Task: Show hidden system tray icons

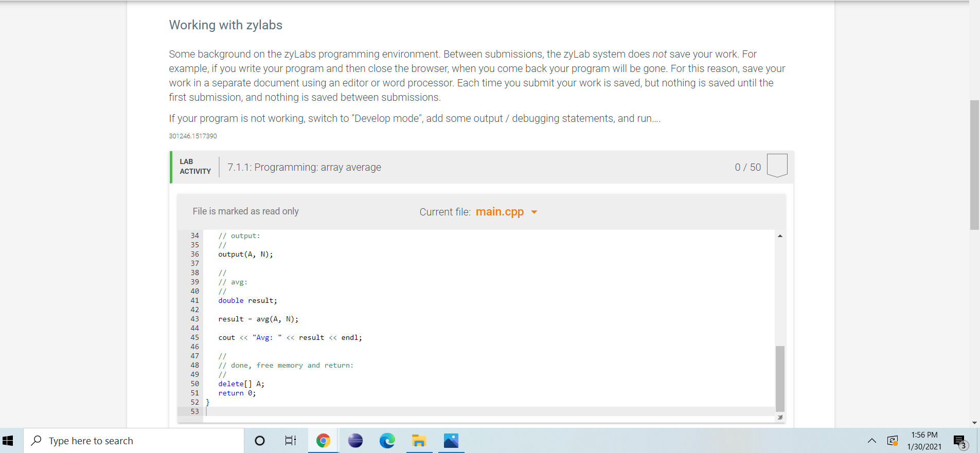Action: tap(871, 441)
